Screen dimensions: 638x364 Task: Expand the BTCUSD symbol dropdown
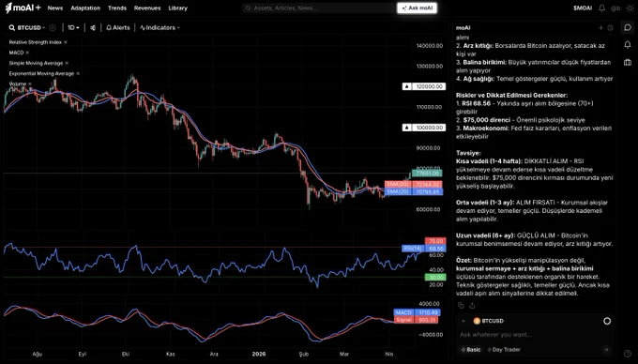click(31, 27)
